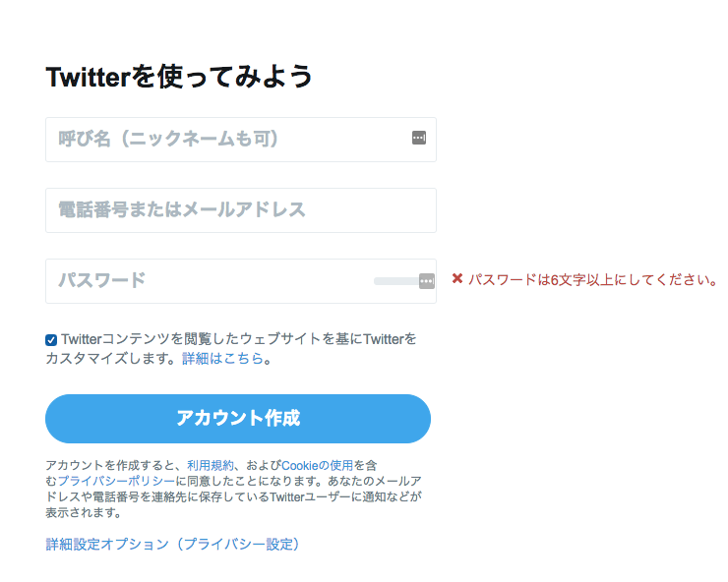Viewport: 728px width, 582px height.
Task: Open the 利用規約 terms link
Action: click(x=211, y=465)
